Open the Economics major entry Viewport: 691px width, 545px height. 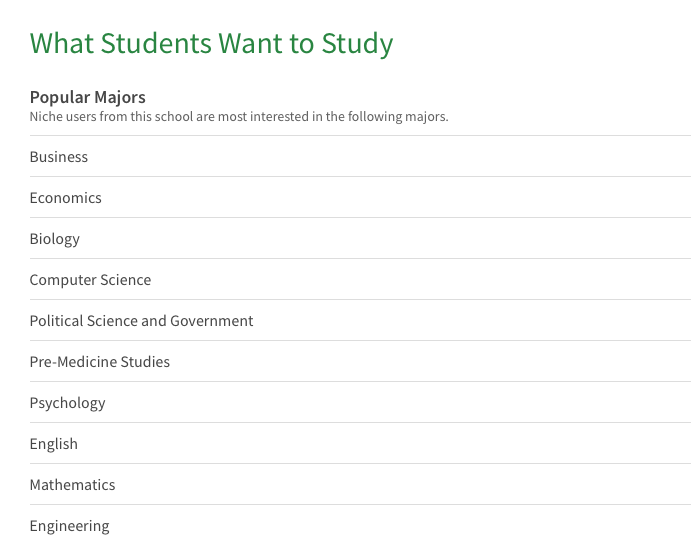360,197
